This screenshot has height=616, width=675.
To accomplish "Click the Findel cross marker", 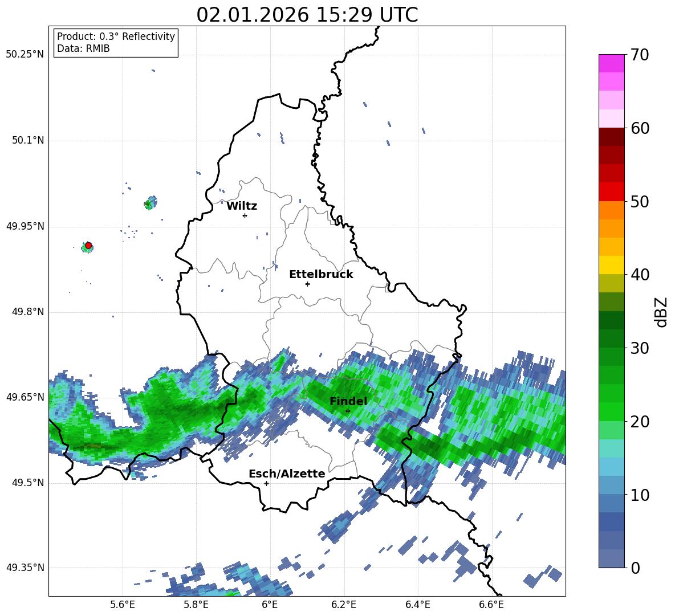I will tap(348, 411).
